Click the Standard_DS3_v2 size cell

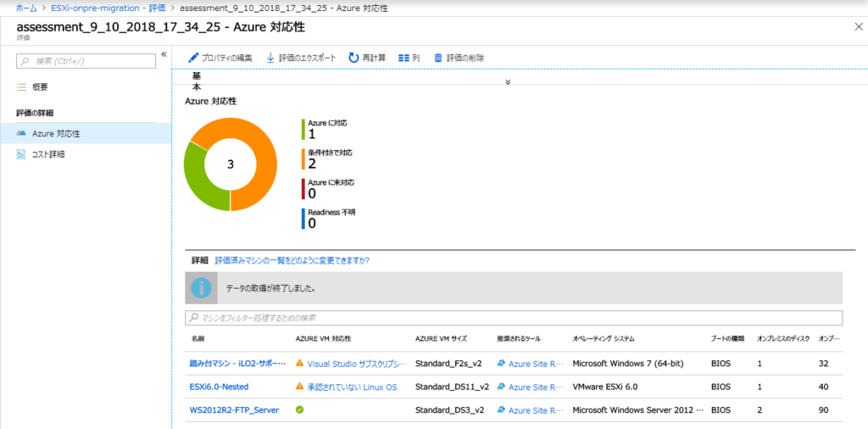[x=450, y=410]
